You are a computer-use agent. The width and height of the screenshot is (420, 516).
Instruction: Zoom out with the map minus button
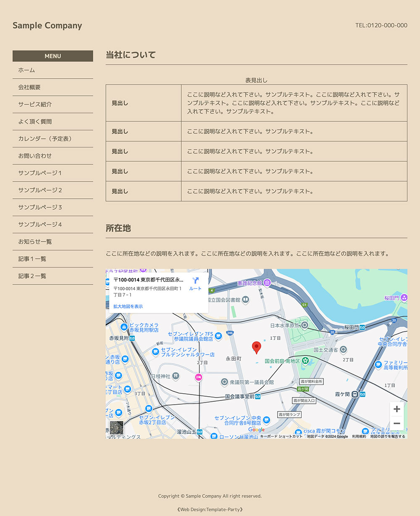point(397,423)
